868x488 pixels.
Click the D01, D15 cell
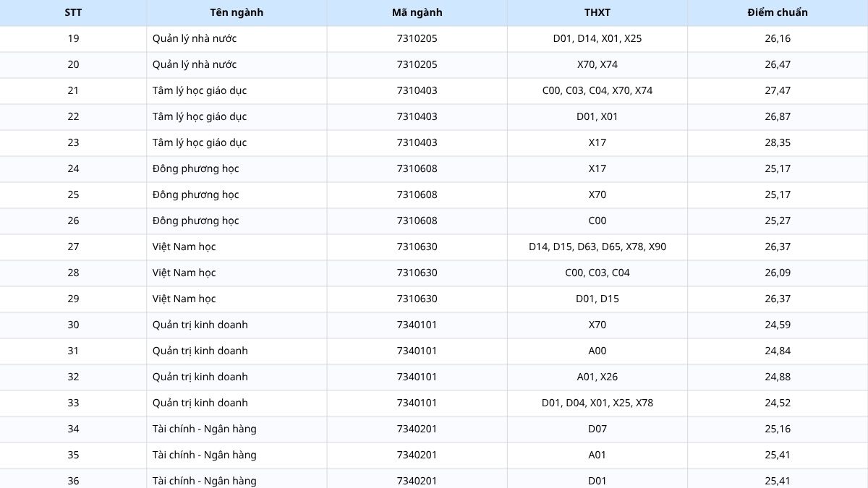(597, 299)
